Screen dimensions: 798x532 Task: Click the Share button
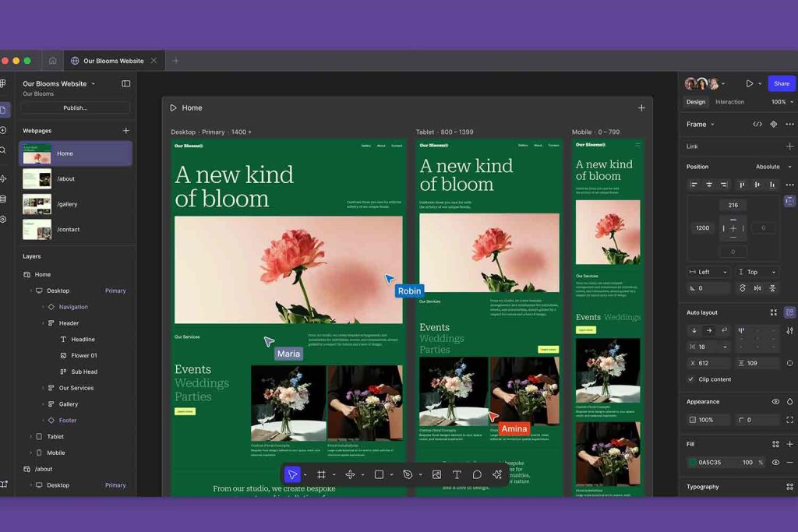click(781, 83)
